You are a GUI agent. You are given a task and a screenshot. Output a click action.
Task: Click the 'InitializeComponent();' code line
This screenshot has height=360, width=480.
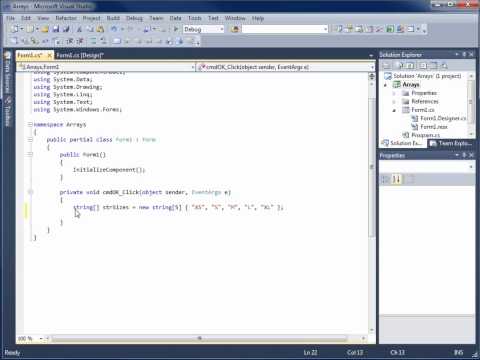pos(109,170)
